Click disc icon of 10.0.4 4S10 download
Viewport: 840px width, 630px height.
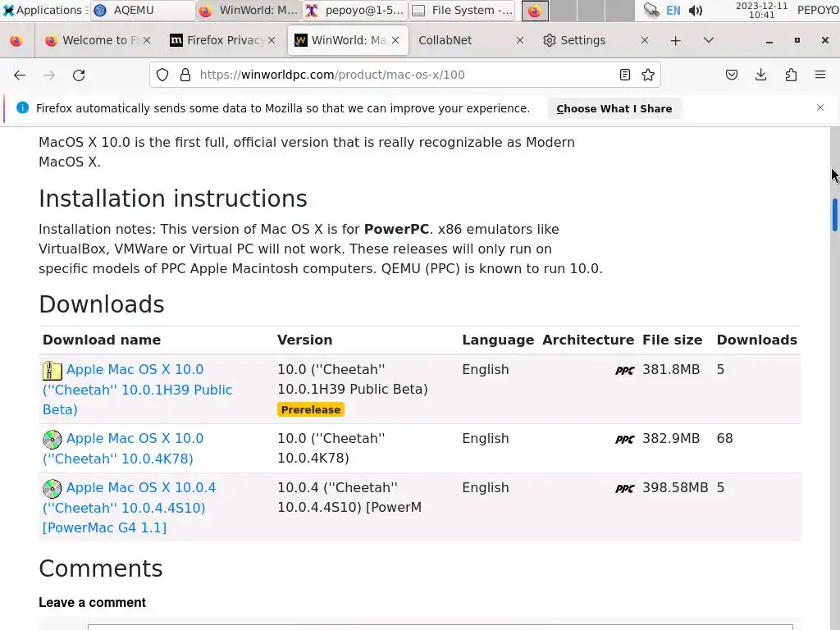coord(52,489)
